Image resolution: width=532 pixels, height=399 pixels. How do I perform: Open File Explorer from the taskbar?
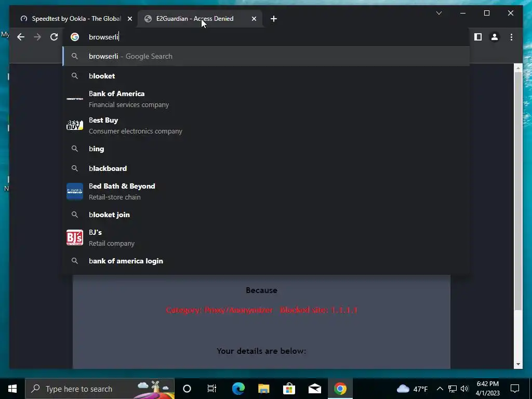click(263, 389)
